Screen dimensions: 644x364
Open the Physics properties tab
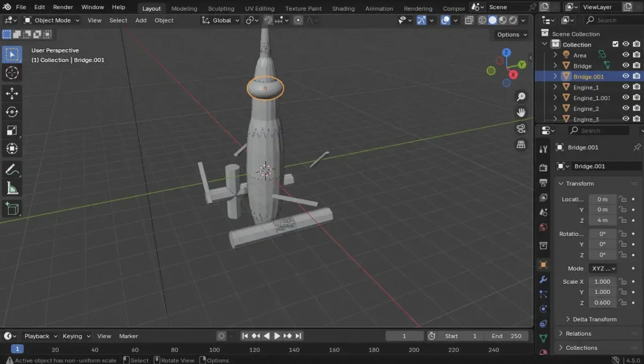point(543,309)
